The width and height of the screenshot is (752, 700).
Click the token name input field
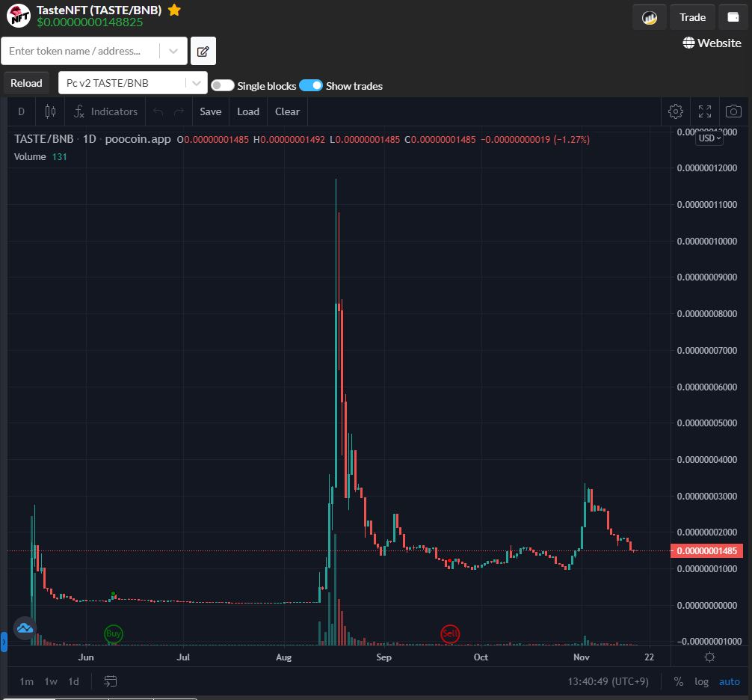pyautogui.click(x=81, y=51)
